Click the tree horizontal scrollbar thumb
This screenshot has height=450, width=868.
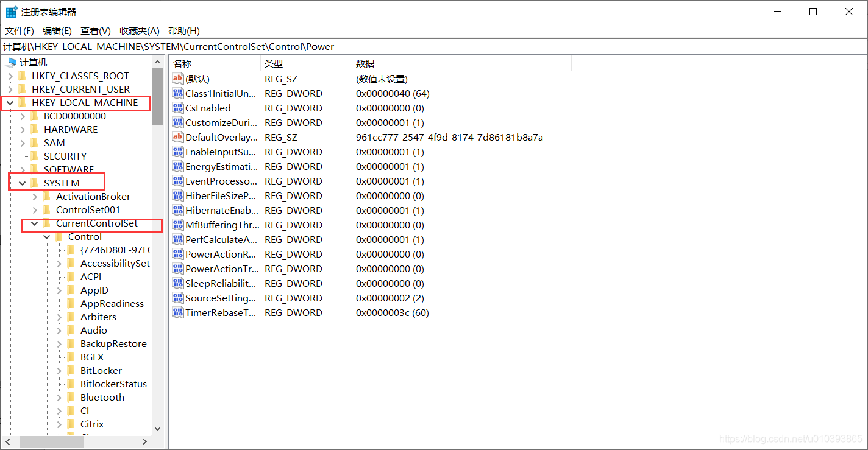tap(52, 441)
